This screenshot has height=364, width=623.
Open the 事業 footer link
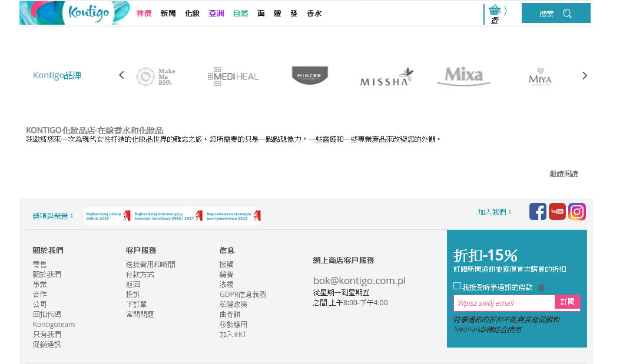(x=39, y=284)
